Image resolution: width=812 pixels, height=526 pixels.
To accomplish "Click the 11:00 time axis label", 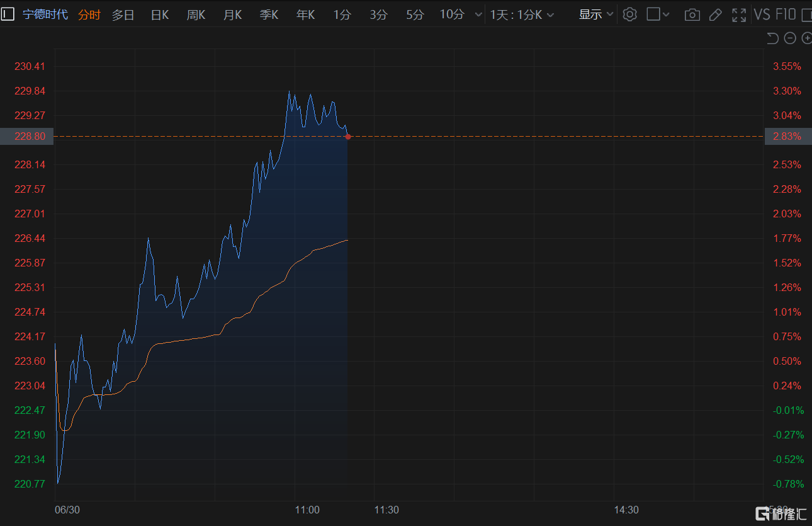I will click(307, 510).
